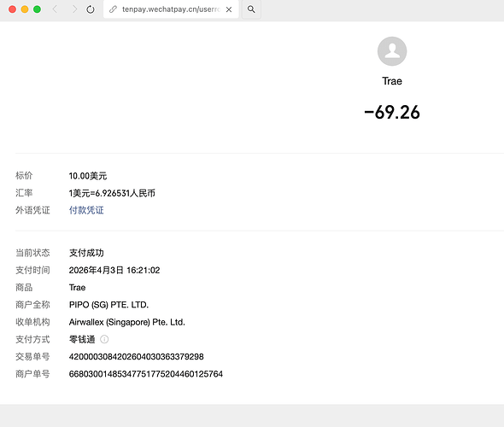Select Airwallex (Singapore) Pte. Ltd. text
This screenshot has width=504, height=427.
click(127, 322)
